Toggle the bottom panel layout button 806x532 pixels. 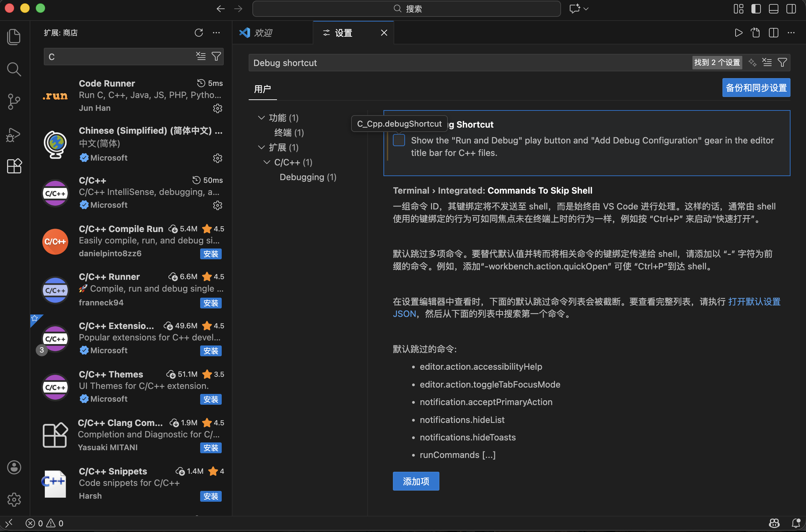pyautogui.click(x=773, y=9)
